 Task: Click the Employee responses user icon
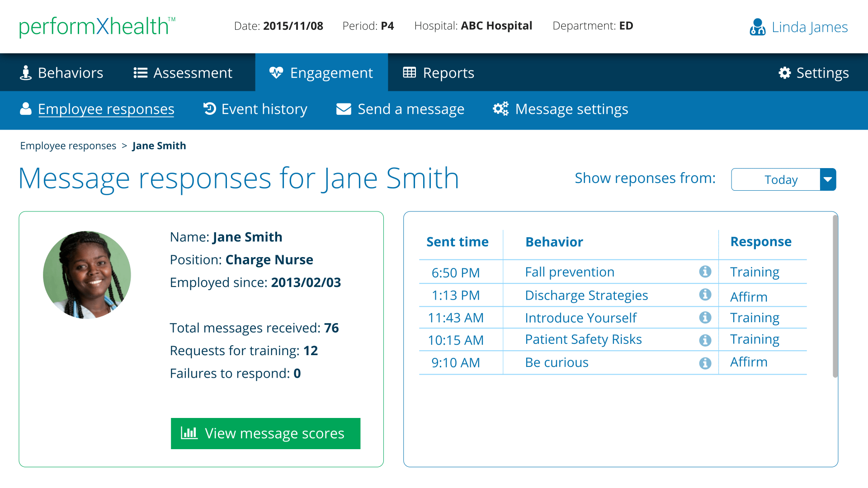pos(26,108)
